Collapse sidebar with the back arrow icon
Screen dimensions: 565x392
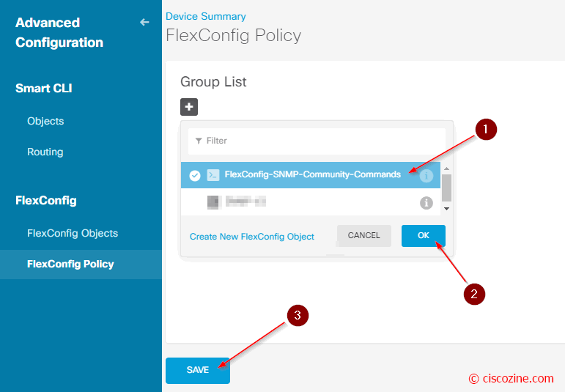(x=144, y=22)
